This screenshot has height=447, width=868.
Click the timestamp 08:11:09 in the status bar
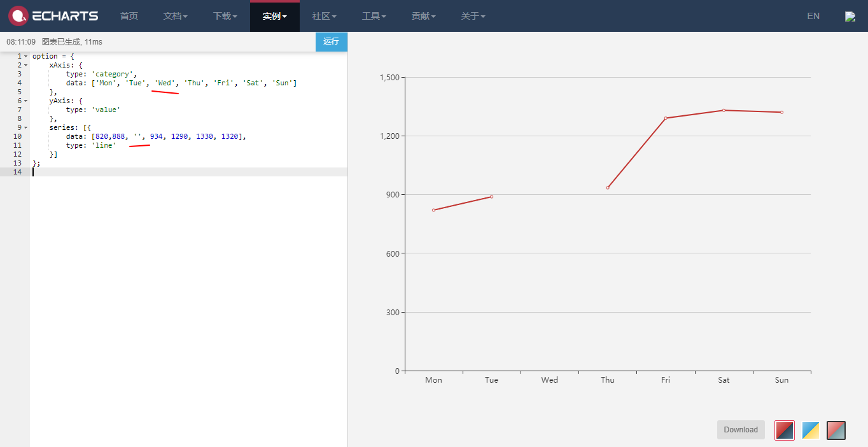click(x=20, y=41)
